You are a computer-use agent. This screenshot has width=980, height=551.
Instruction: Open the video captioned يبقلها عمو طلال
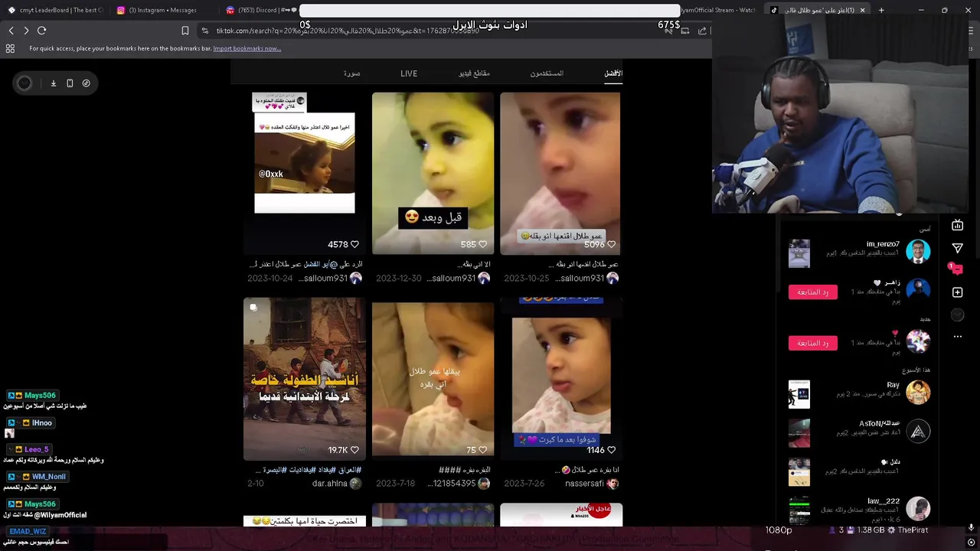point(433,379)
